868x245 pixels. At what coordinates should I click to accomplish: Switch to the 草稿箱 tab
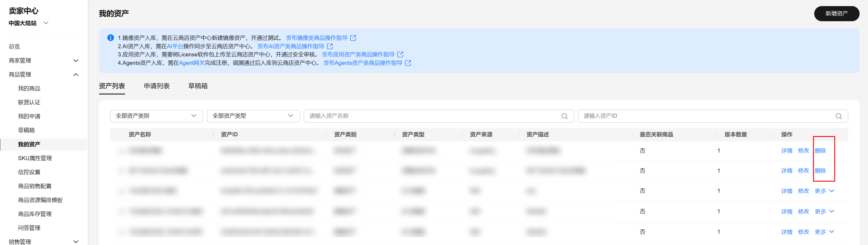click(x=198, y=86)
